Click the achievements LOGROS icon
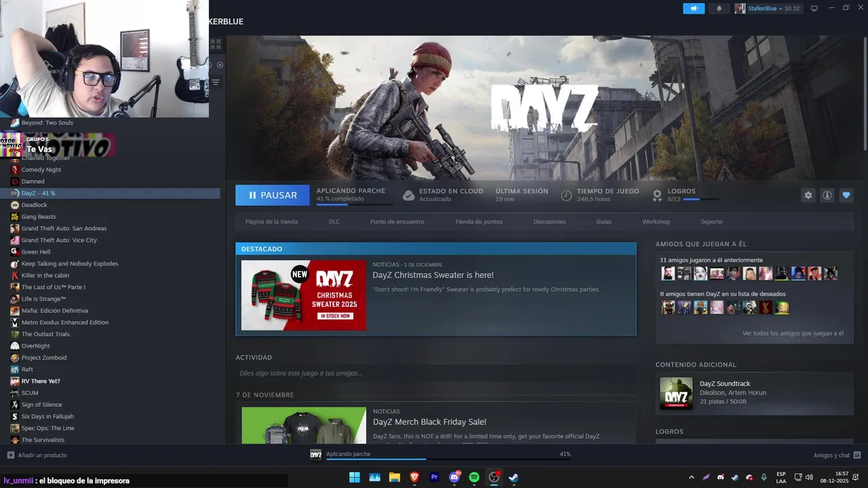Image resolution: width=868 pixels, height=488 pixels. coord(656,195)
